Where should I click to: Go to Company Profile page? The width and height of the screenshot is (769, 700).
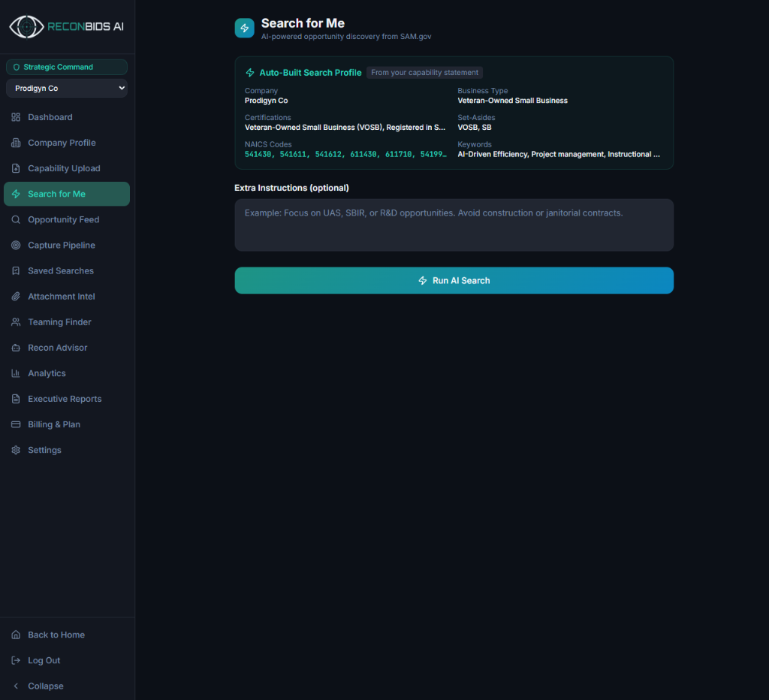click(x=67, y=143)
